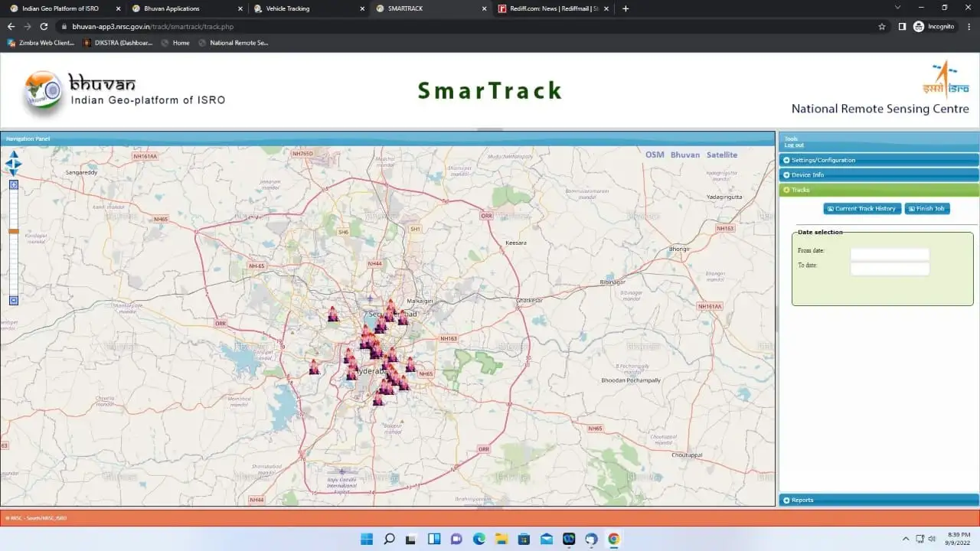Open the Chat app on taskbar
This screenshot has height=551, width=980.
pos(456,539)
